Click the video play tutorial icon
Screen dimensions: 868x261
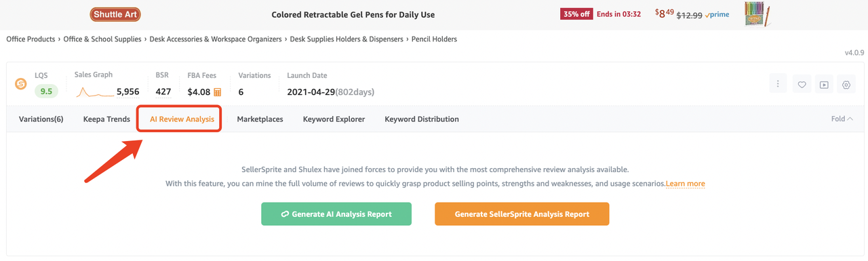coord(824,84)
